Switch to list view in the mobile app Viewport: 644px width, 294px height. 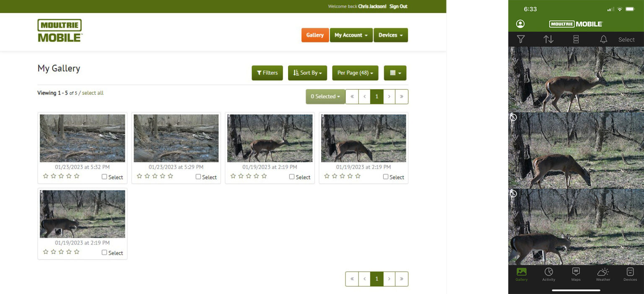pos(576,39)
